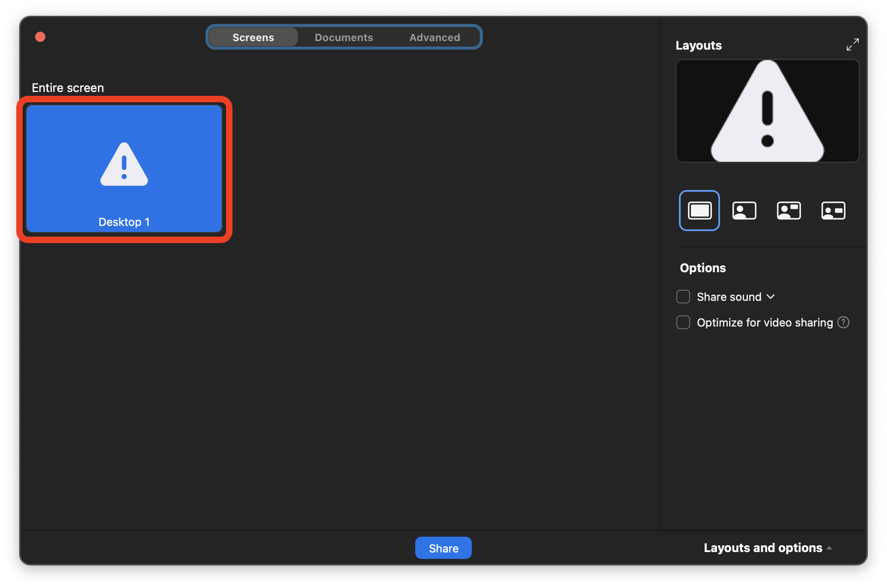
Task: Click the Share button
Action: pyautogui.click(x=443, y=548)
